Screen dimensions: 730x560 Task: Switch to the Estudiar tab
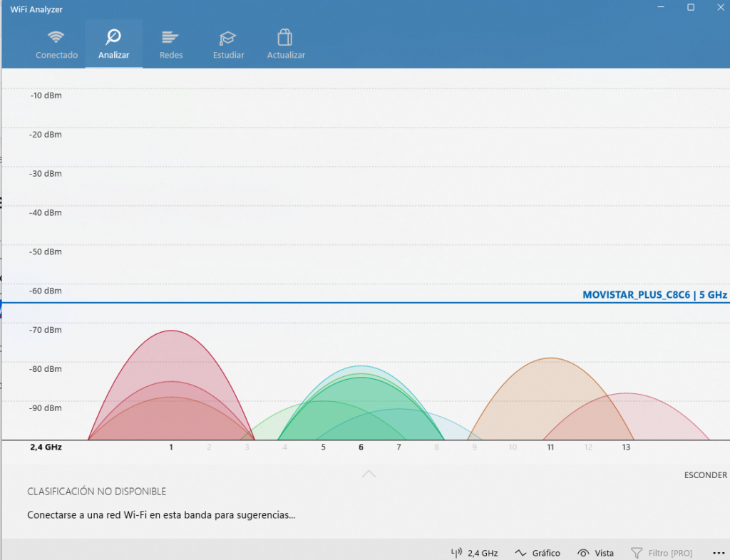coord(227,43)
